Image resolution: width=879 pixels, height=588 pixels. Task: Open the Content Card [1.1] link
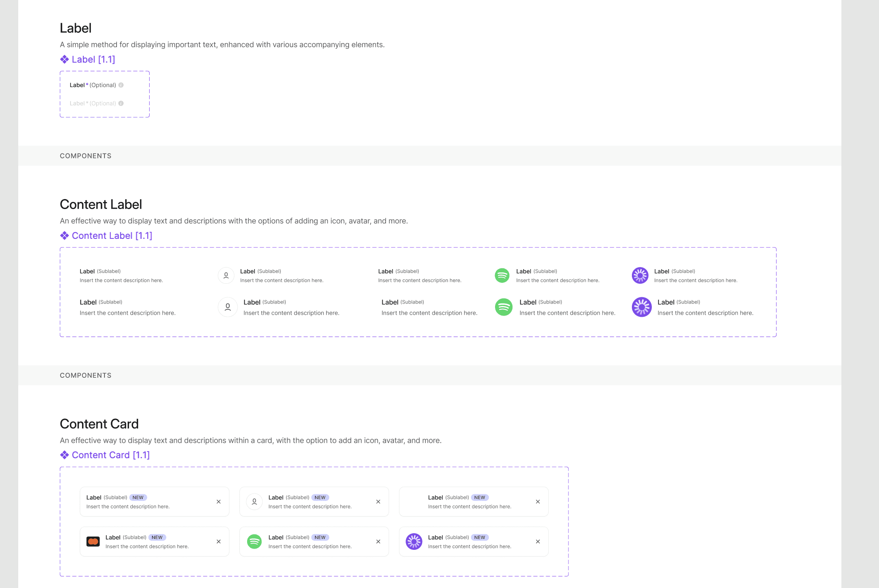point(111,455)
